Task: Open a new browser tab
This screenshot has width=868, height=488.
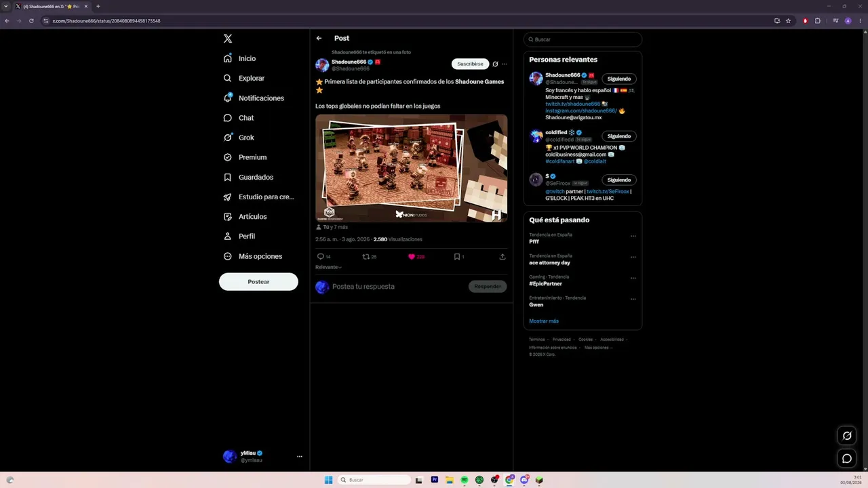Action: click(98, 7)
